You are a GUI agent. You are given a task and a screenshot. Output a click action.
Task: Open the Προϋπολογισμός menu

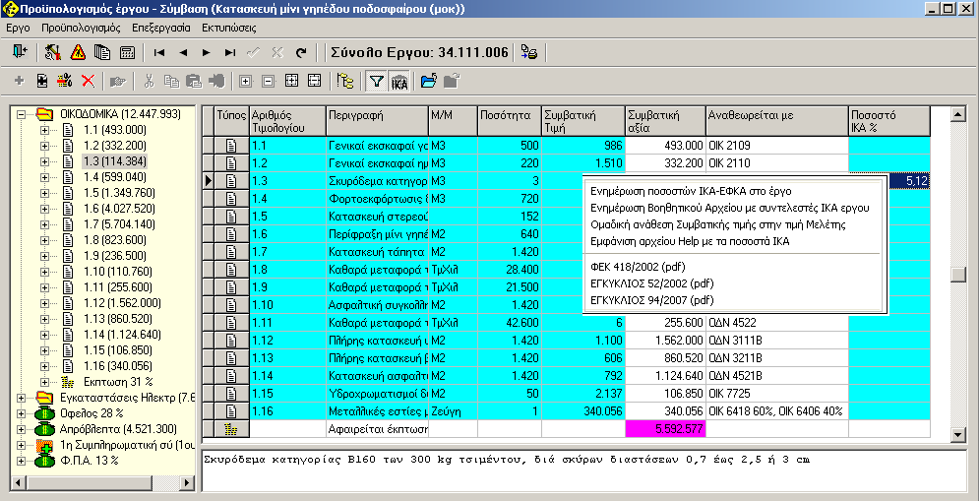tap(81, 28)
